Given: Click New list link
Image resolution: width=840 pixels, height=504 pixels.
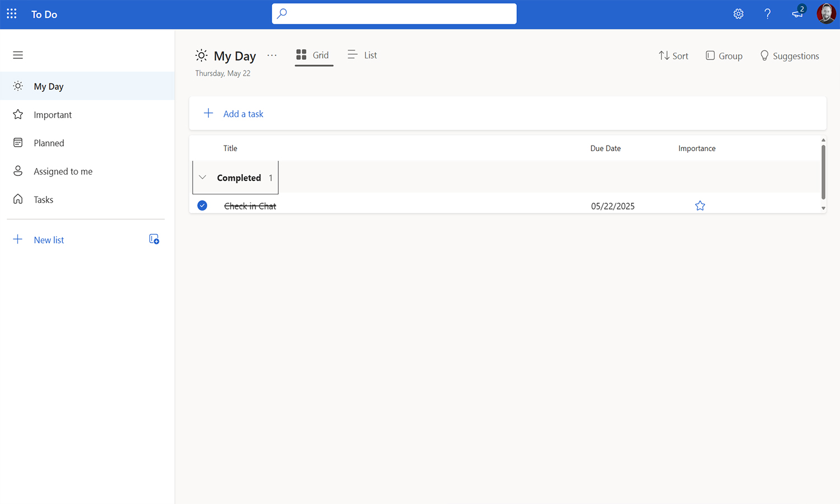Looking at the screenshot, I should [x=48, y=240].
